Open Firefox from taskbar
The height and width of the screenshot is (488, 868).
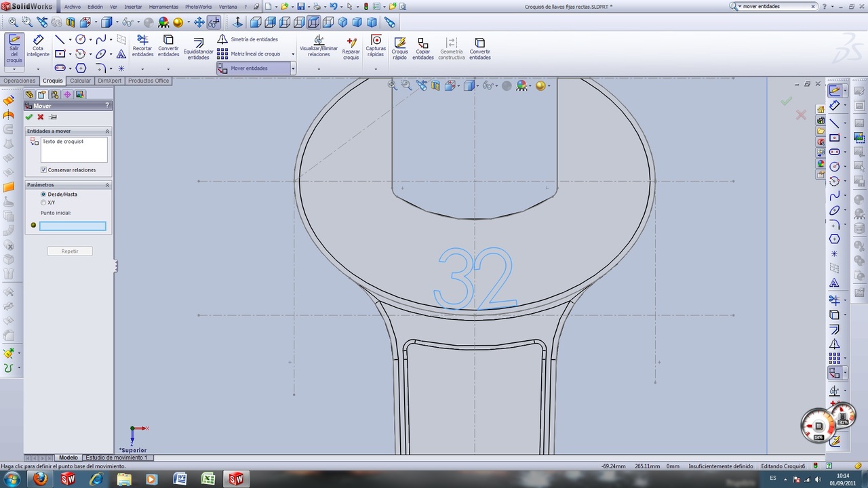pos(40,479)
